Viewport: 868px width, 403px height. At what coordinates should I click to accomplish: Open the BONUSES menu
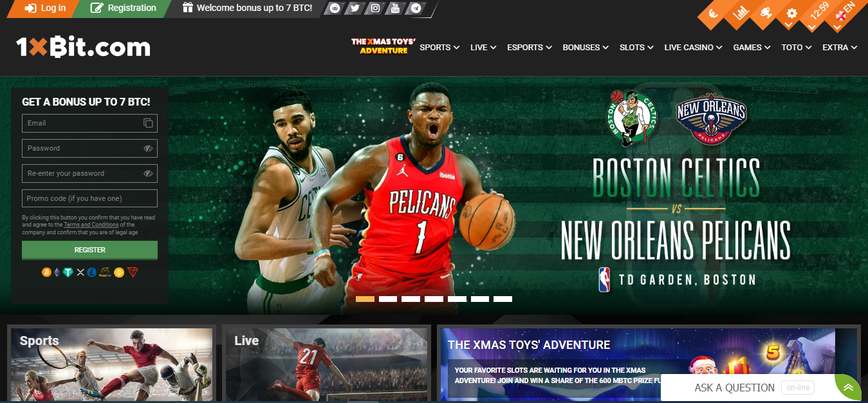(x=586, y=47)
